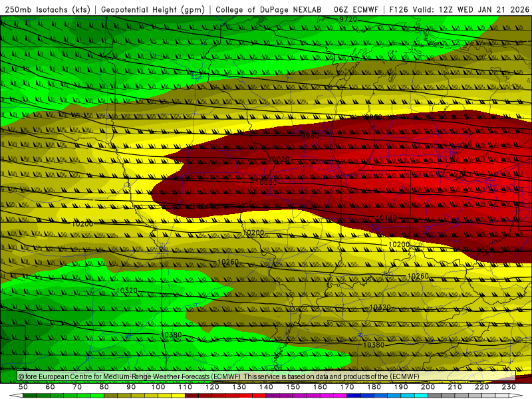Click the cyan 195-200 kt legend swatch
Viewport: 532px width, 399px height.
[421, 396]
